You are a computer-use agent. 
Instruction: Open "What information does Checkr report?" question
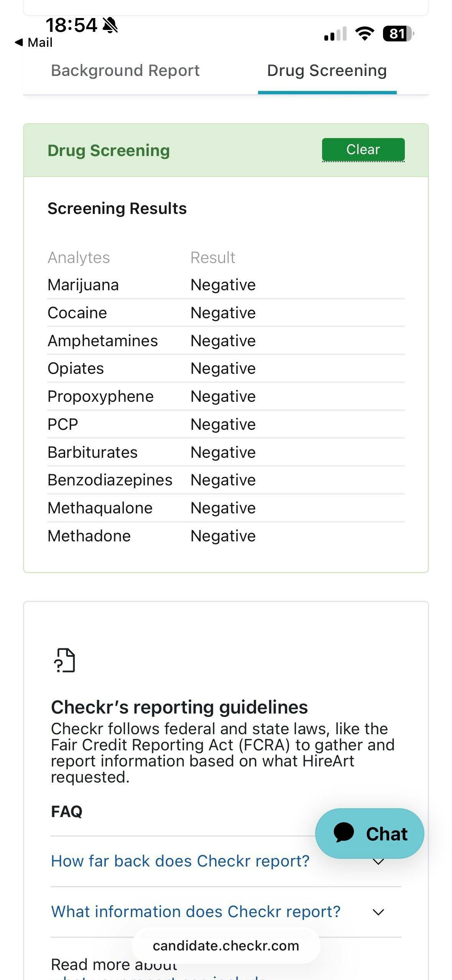pyautogui.click(x=196, y=912)
